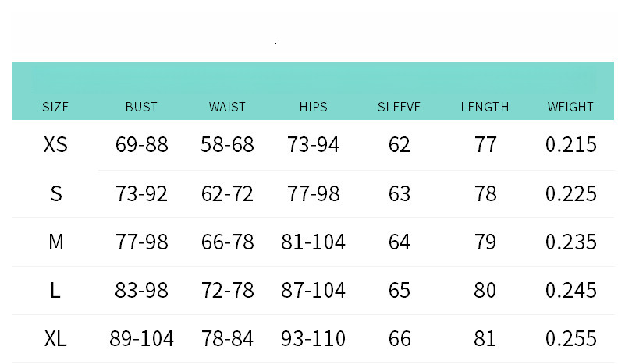Select the weight value 0.215
Image resolution: width=625 pixels, height=364 pixels.
pyautogui.click(x=571, y=144)
